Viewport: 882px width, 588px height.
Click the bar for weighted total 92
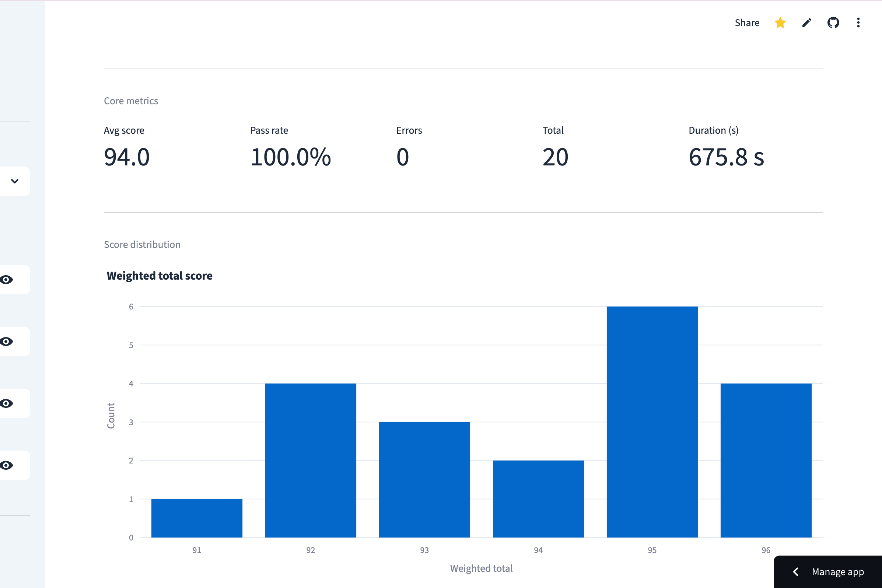coord(311,461)
